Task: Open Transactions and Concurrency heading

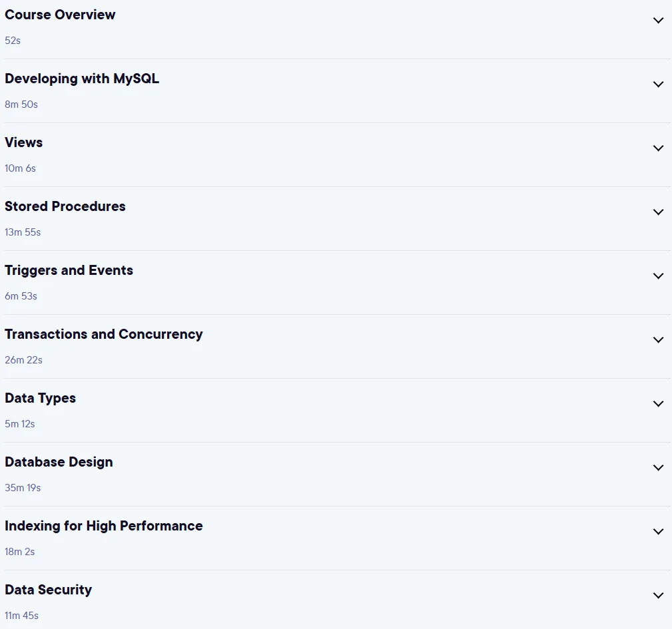Action: click(104, 334)
